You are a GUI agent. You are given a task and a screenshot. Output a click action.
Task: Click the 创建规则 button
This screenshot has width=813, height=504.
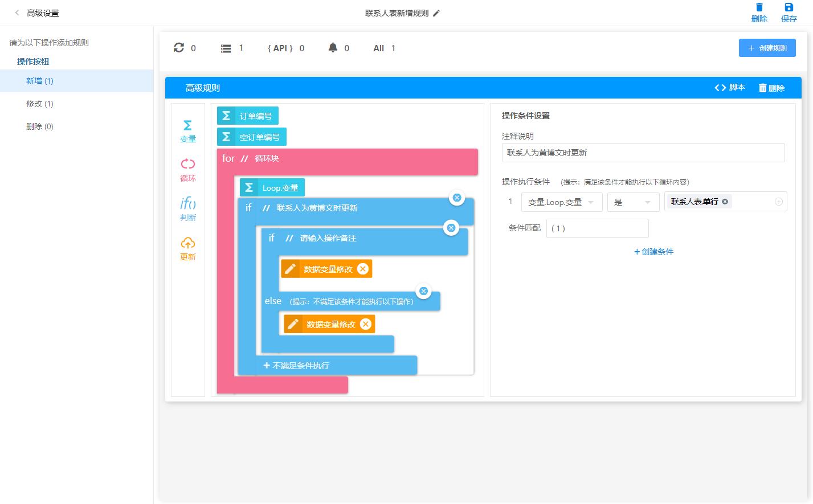[x=767, y=48]
